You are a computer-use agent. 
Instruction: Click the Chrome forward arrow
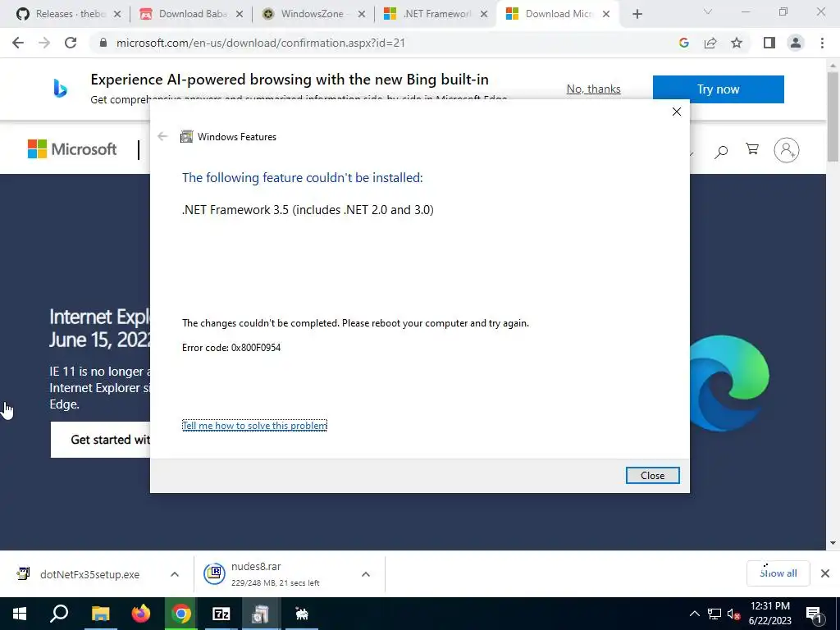tap(44, 43)
